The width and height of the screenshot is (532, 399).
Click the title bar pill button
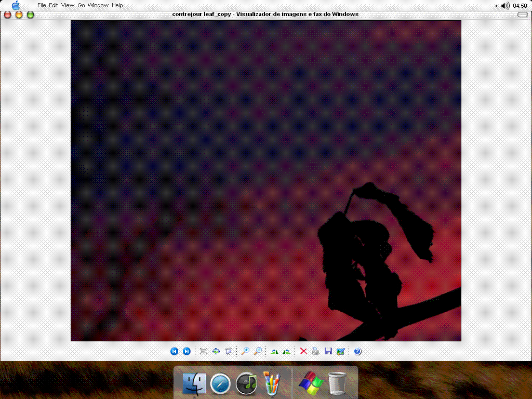click(522, 15)
